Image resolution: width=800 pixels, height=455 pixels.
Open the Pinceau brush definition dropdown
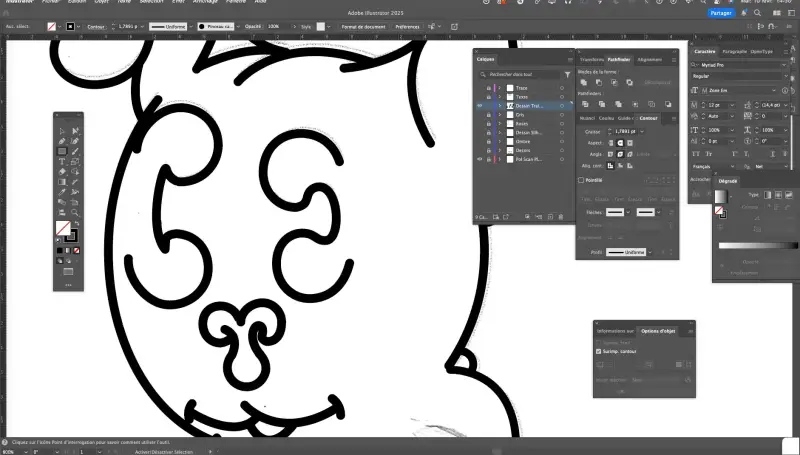tap(238, 27)
